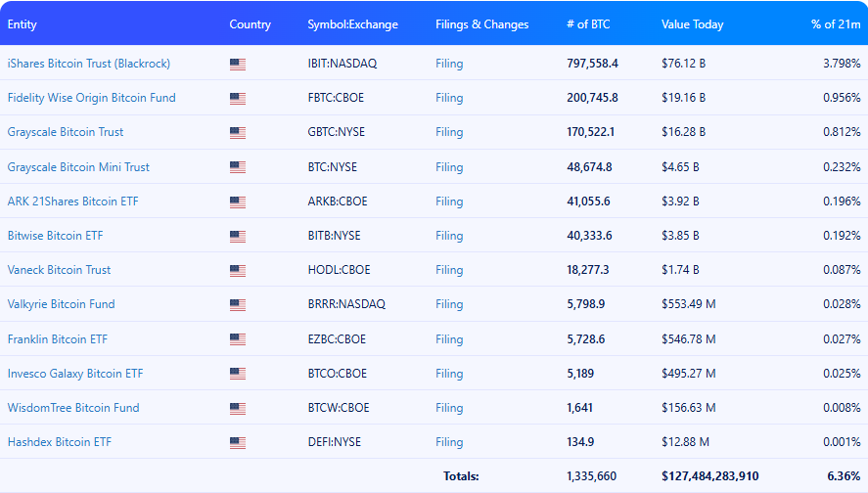Open iShares Bitcoin Trust (Blackrock) entity page
868x493 pixels.
point(89,64)
